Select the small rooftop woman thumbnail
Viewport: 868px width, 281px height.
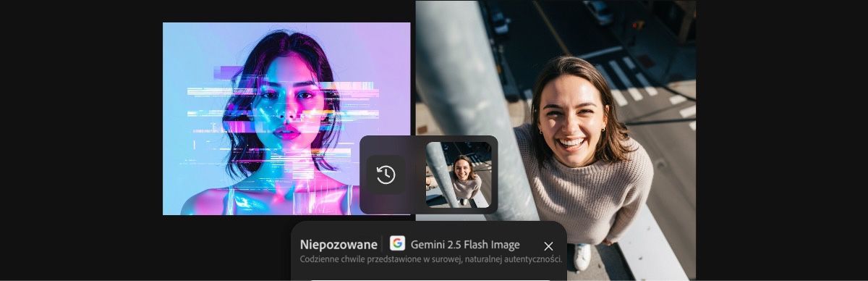tap(459, 175)
